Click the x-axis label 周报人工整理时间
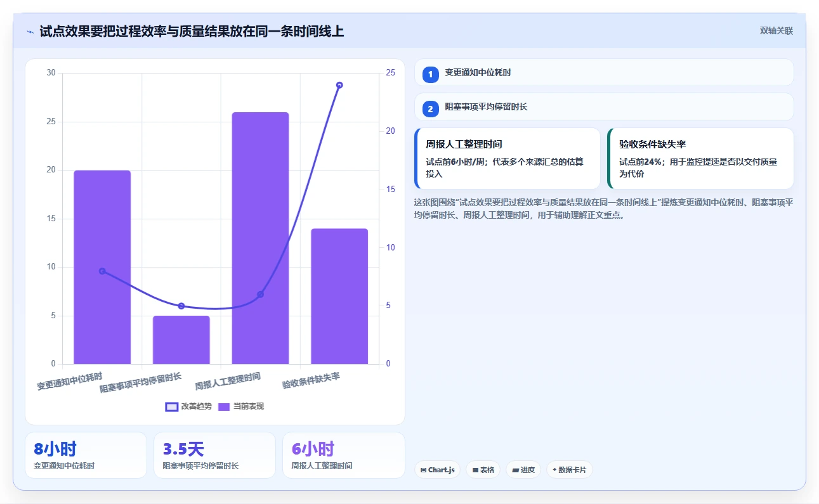Image resolution: width=819 pixels, height=504 pixels. 228,381
